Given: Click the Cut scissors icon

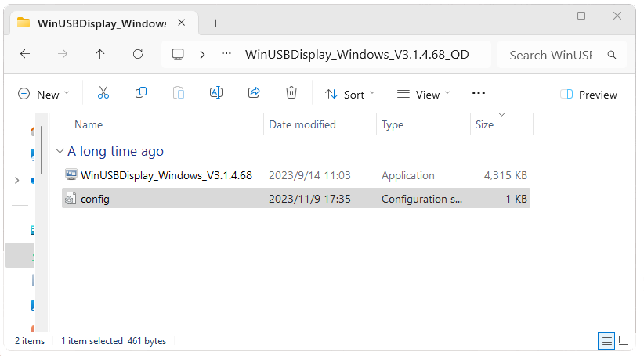Looking at the screenshot, I should 103,93.
